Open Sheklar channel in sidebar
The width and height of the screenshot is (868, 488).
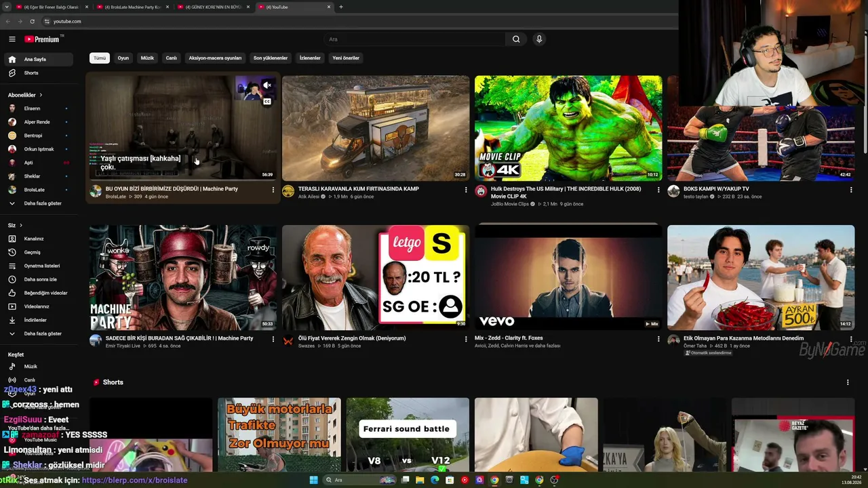click(39, 176)
